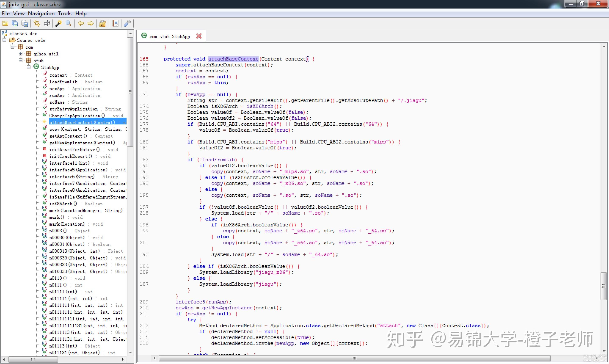Viewport: 609px width, 364px height.
Task: Click Export as gradle project icon
Action: coord(25,23)
